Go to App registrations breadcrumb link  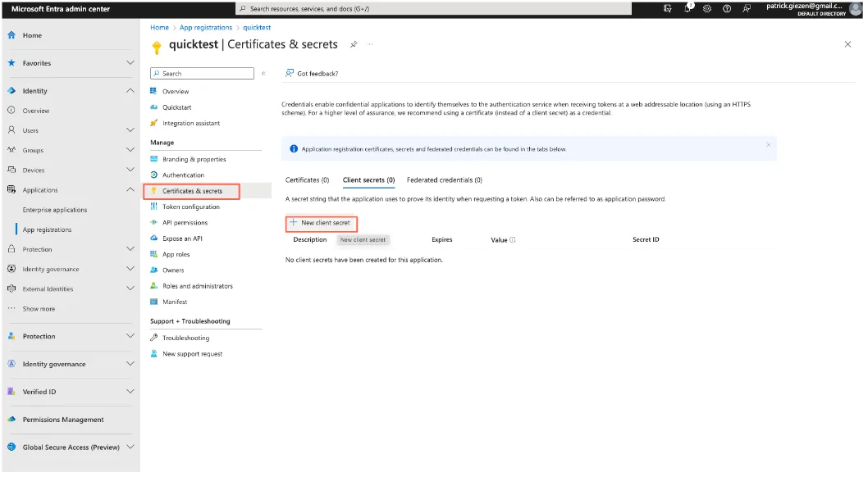206,27
